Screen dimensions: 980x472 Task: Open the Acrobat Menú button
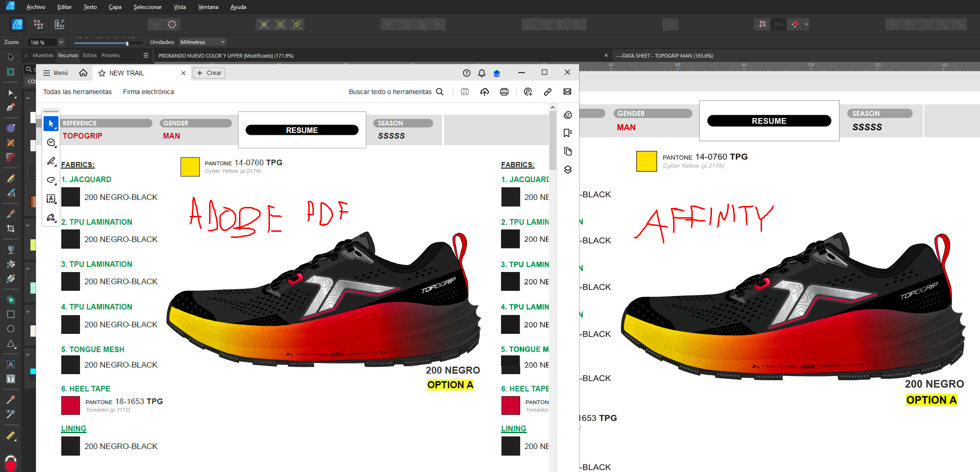tap(56, 73)
